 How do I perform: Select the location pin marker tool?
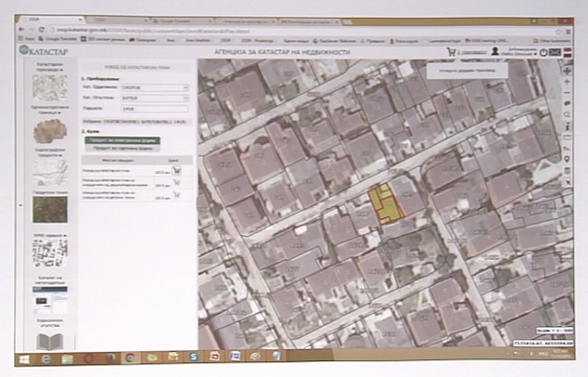567,160
